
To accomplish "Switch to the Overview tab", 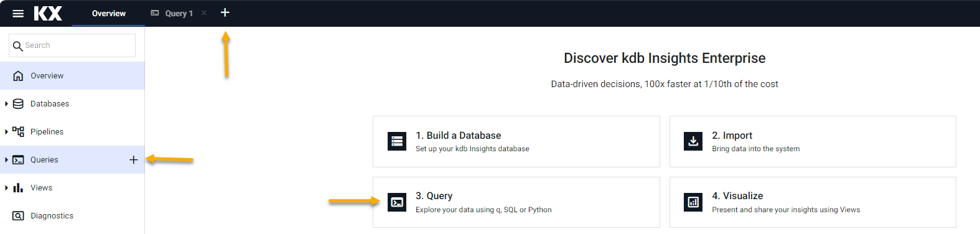I will (109, 13).
